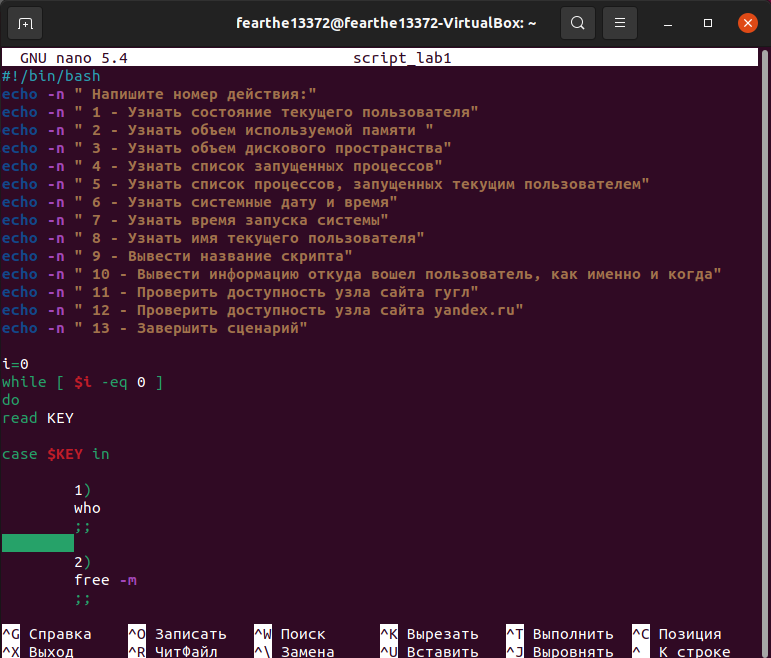Click line "13 - Завершить сценарий"
771x658 pixels.
click(x=154, y=328)
